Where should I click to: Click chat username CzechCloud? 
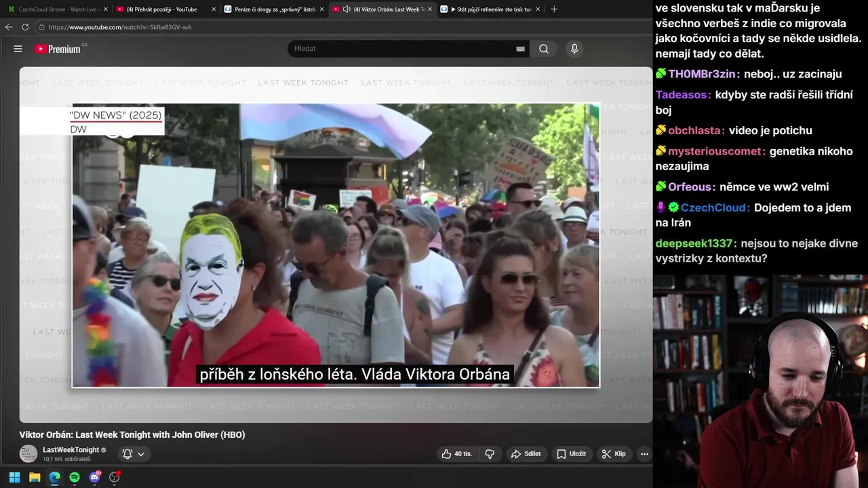click(715, 208)
